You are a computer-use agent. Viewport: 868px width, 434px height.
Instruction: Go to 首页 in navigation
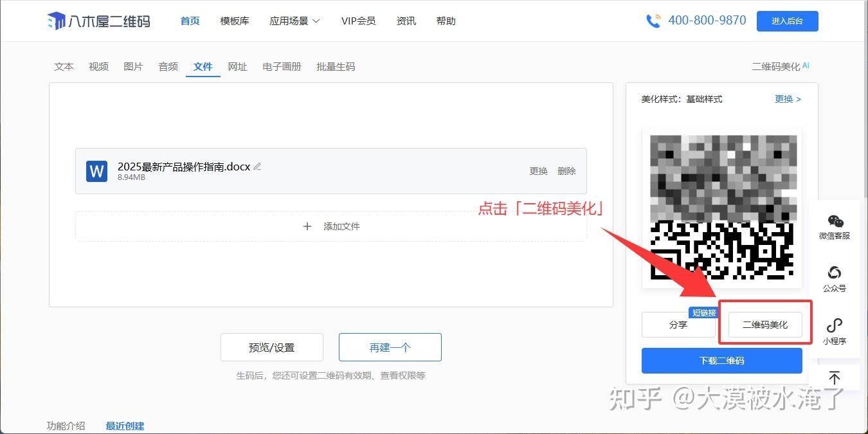pos(190,21)
